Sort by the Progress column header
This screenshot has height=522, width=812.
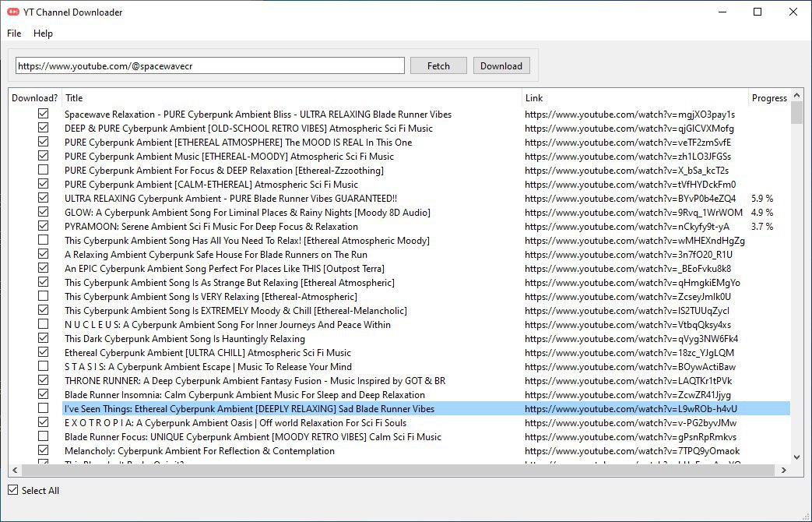pos(769,98)
